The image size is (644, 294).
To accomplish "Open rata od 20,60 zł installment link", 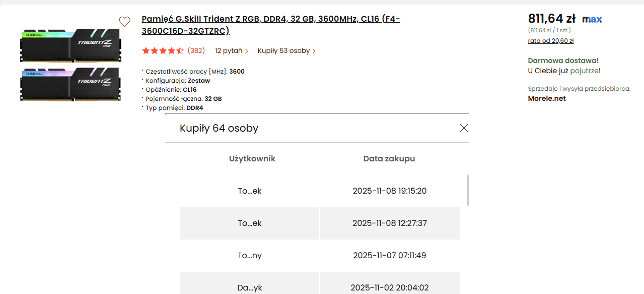I will point(550,41).
